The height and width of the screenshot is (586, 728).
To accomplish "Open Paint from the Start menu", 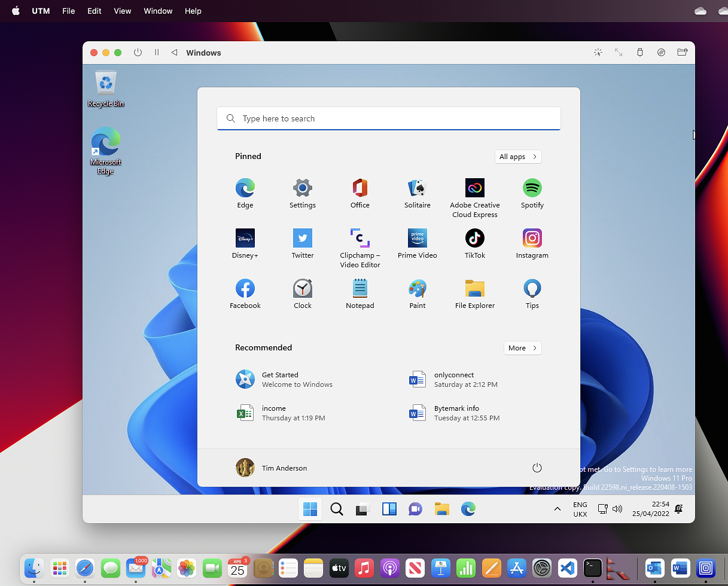I will pyautogui.click(x=417, y=289).
